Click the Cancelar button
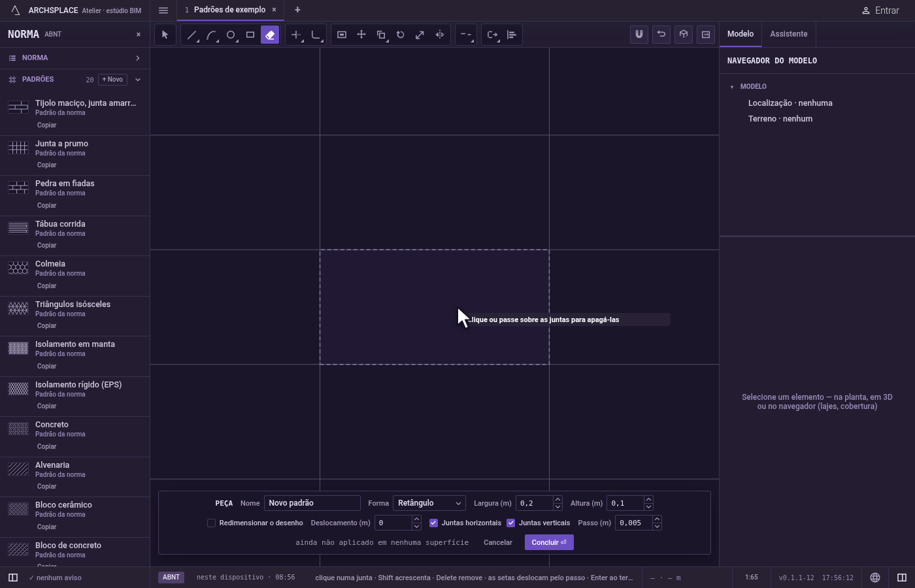Image resolution: width=915 pixels, height=588 pixels. (498, 542)
